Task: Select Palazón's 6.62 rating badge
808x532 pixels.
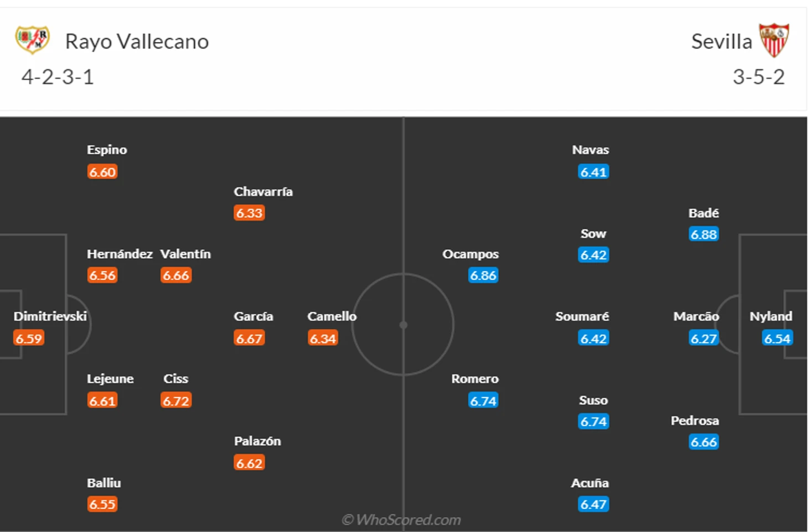Action: click(x=249, y=463)
